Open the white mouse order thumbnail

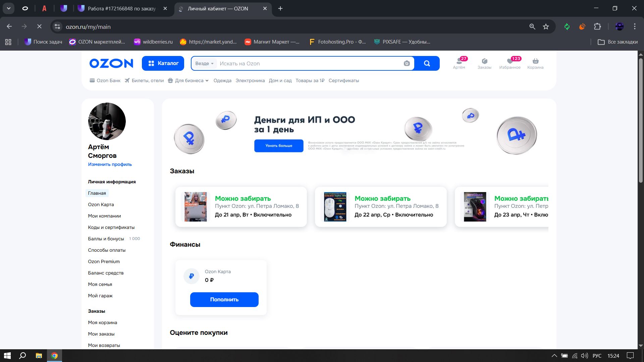(x=335, y=207)
